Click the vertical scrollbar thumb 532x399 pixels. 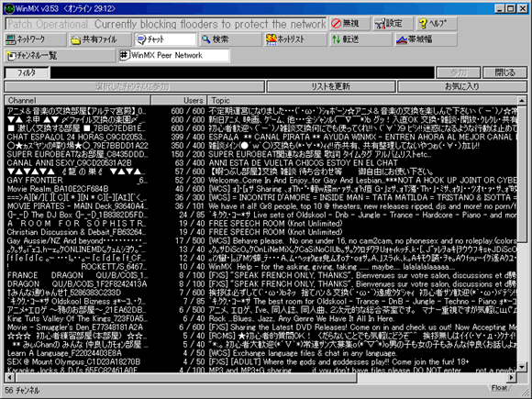coord(522,173)
